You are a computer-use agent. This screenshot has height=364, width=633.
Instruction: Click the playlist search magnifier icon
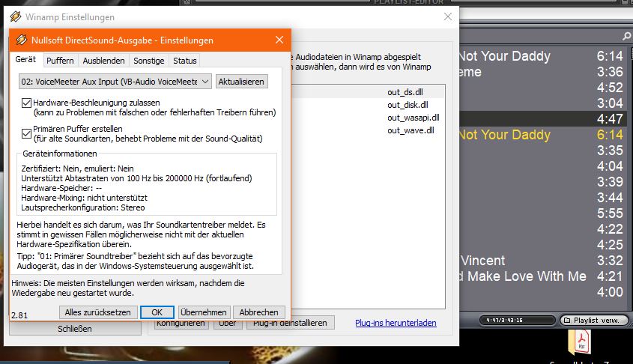coord(626,36)
